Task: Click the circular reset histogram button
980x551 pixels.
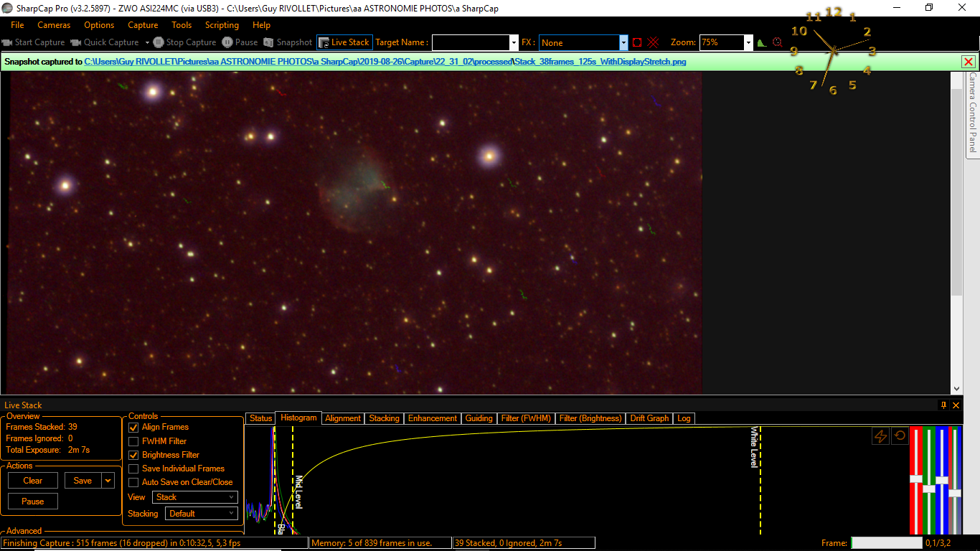Action: [x=900, y=435]
